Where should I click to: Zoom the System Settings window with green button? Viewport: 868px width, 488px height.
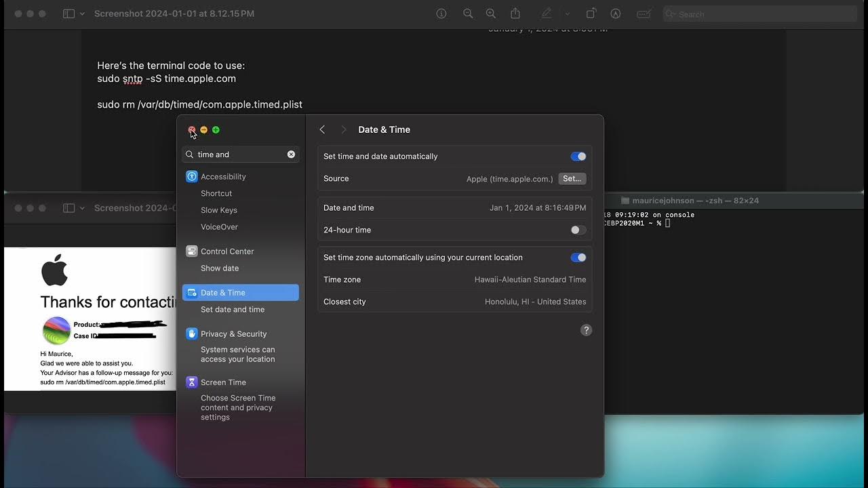point(216,130)
